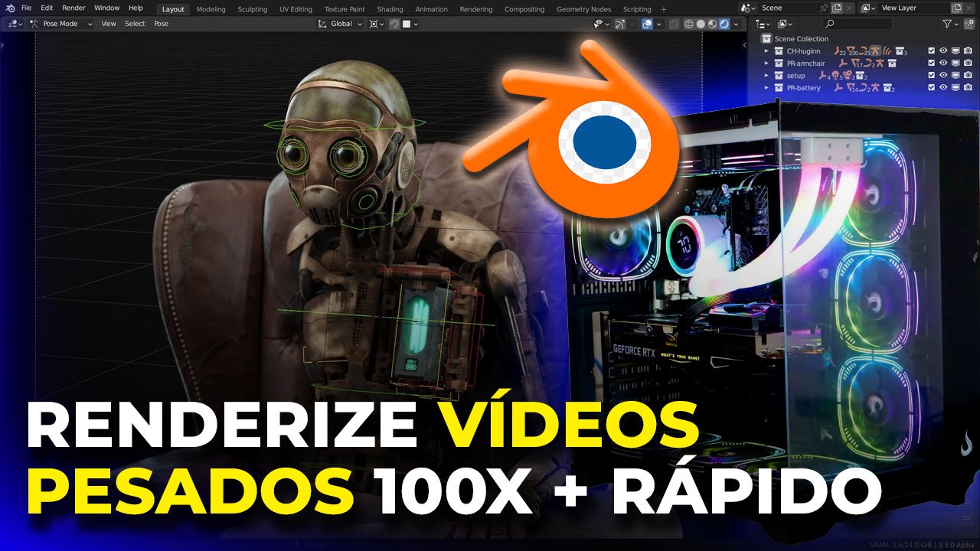Screen dimensions: 980x551
Task: Open the Render menu
Action: coord(73,7)
